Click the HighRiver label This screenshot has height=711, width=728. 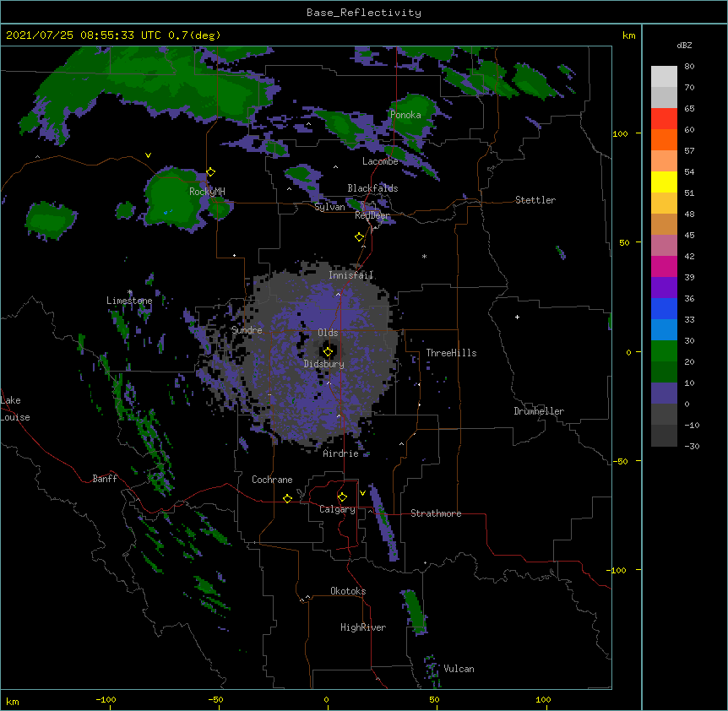363,627
